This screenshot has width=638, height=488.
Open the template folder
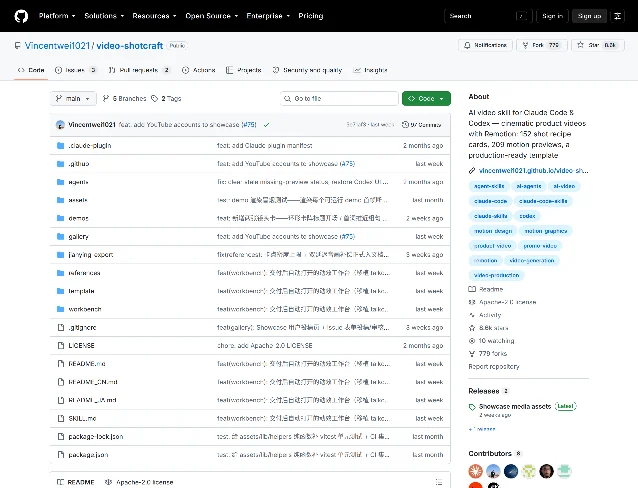[81, 291]
